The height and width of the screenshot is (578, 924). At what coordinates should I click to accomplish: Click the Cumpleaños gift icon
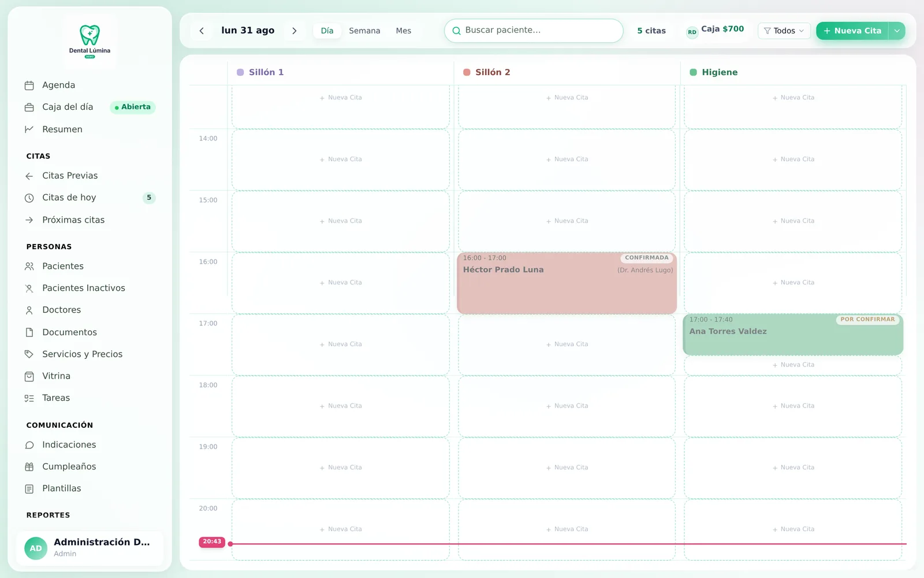(x=29, y=467)
